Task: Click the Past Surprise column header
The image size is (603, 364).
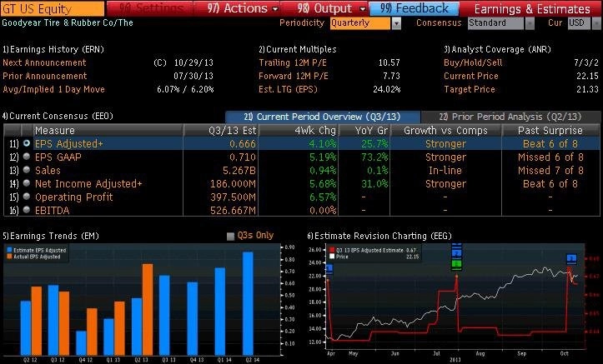Action: pos(550,131)
